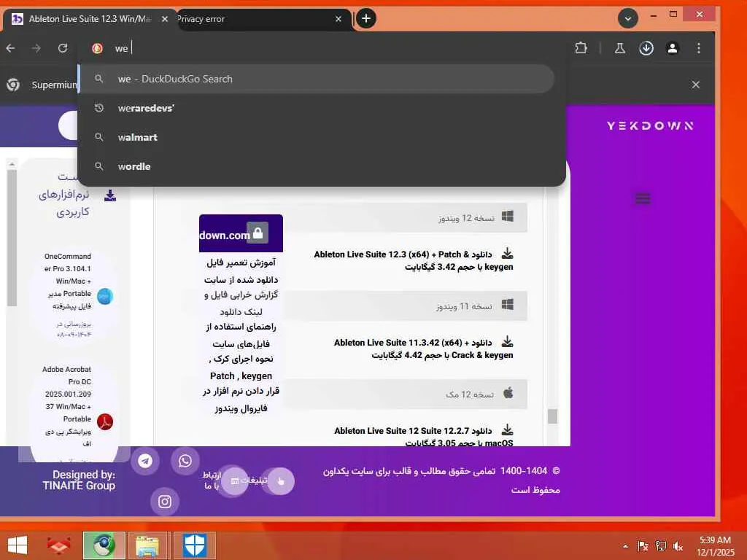
Task: Open the Windows Start button
Action: tap(18, 545)
